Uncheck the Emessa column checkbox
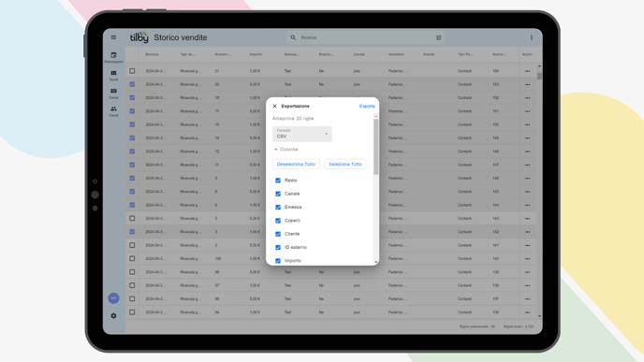 (278, 208)
